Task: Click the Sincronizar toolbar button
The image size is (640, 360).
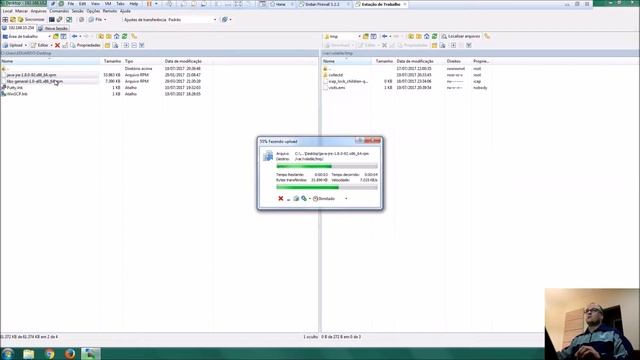Action: 31,19
